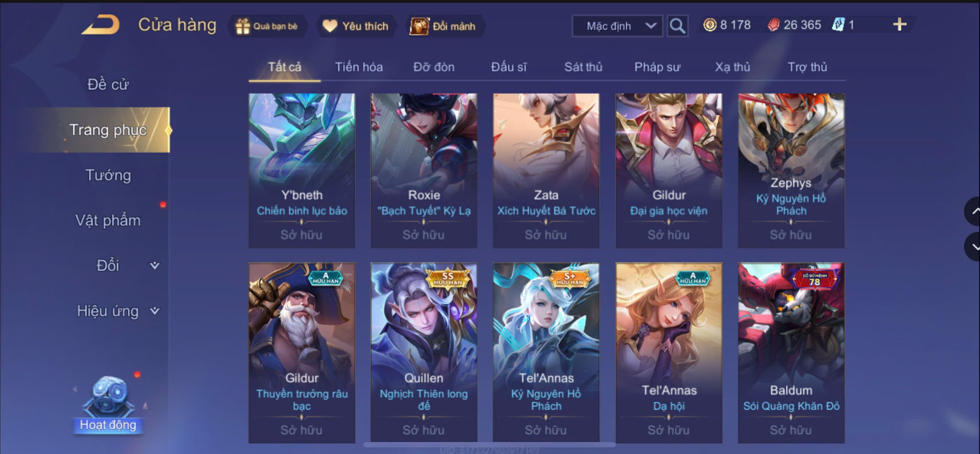This screenshot has height=454, width=980.
Task: Click the red ruby currency icon
Action: 773,25
